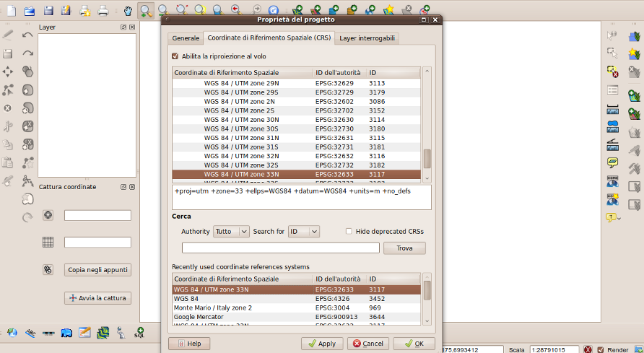This screenshot has height=353, width=644.
Task: Click the Paste features clipboard icon
Action: [8, 162]
